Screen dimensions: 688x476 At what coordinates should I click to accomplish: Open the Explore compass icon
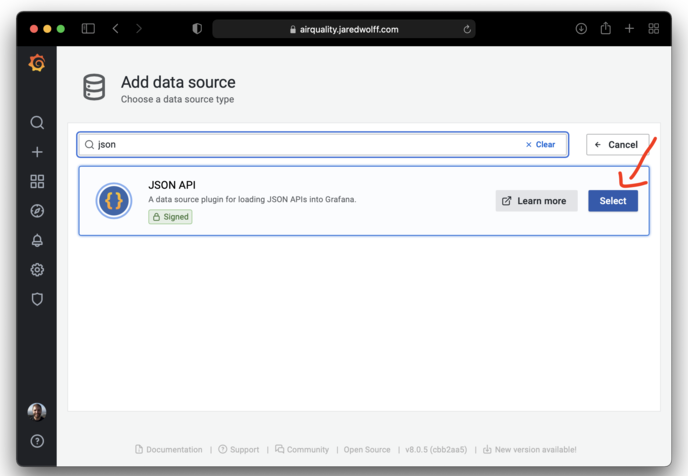(37, 211)
